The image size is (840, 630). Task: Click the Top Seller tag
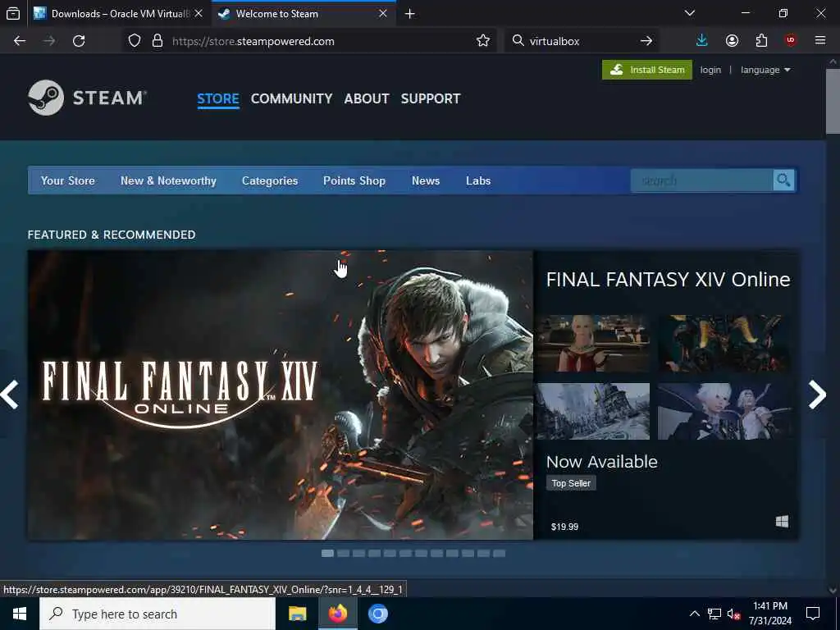click(571, 483)
